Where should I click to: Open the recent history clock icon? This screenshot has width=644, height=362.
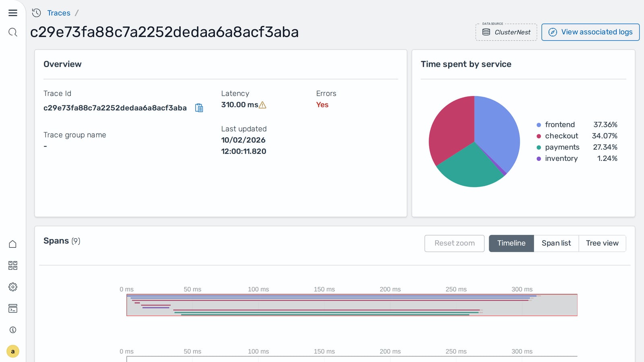37,13
